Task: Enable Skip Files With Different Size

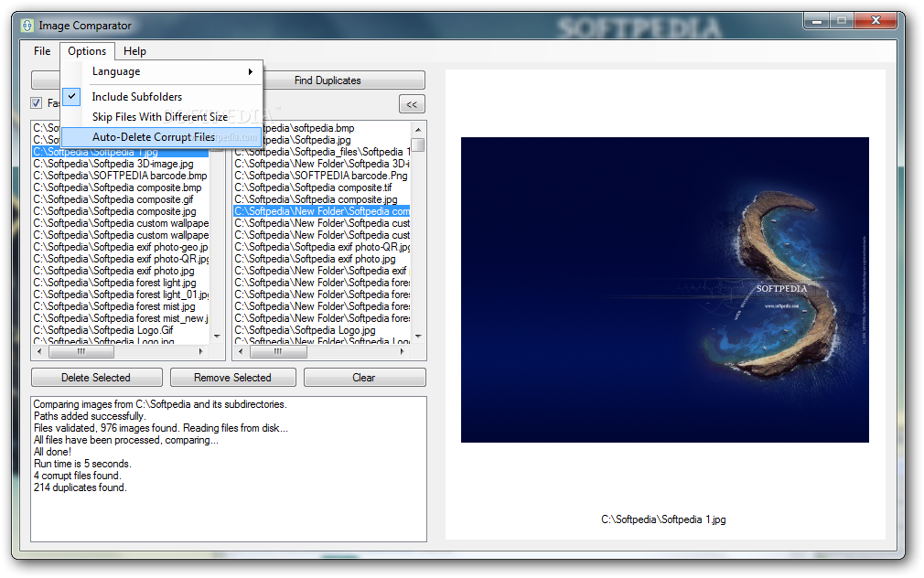Action: pyautogui.click(x=161, y=117)
